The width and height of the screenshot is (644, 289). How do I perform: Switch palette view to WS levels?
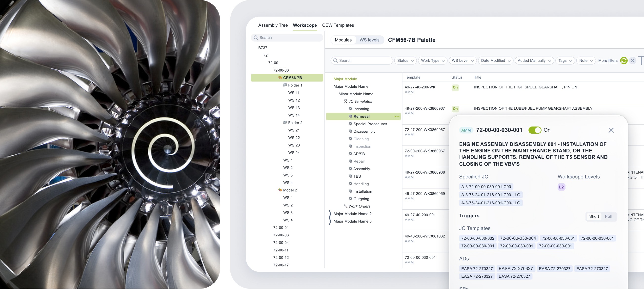369,40
